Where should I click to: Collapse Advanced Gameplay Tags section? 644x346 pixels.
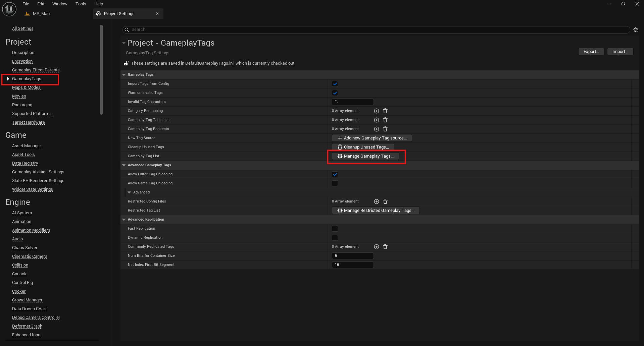click(x=124, y=165)
